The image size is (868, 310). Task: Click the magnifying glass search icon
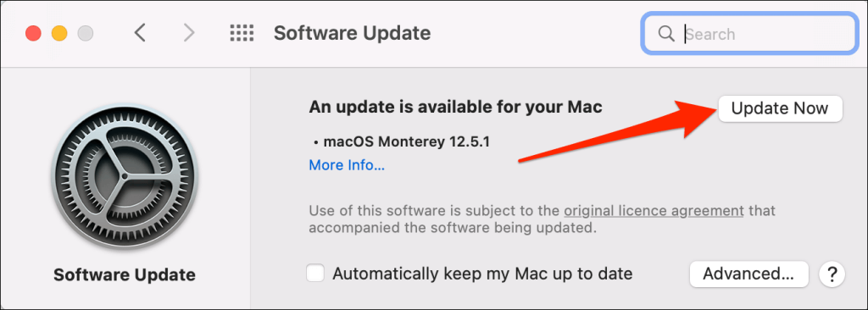point(666,34)
